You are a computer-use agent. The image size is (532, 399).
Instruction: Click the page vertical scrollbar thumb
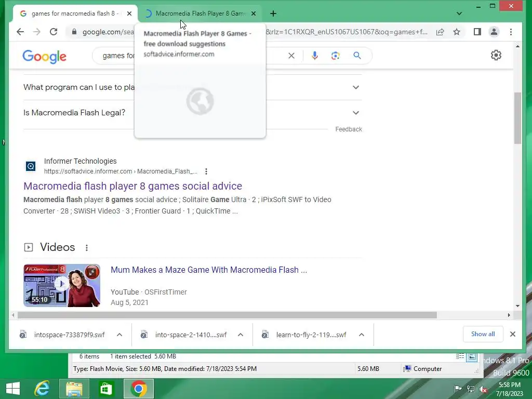tap(517, 118)
